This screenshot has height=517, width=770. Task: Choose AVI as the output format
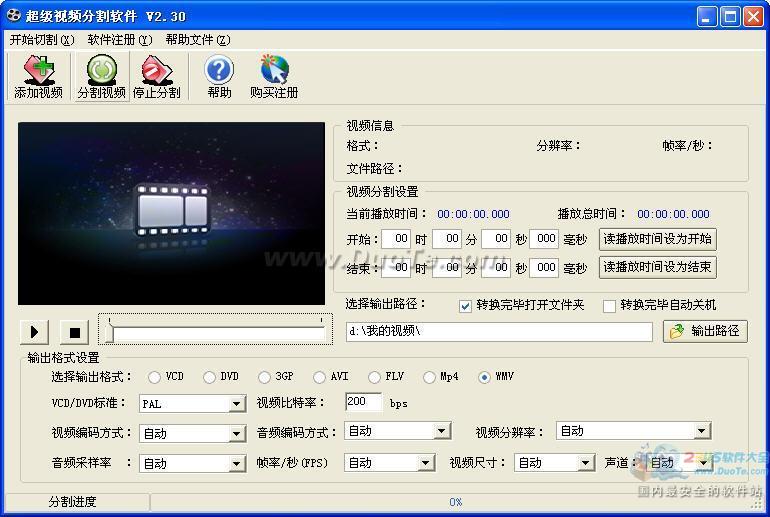tap(319, 377)
